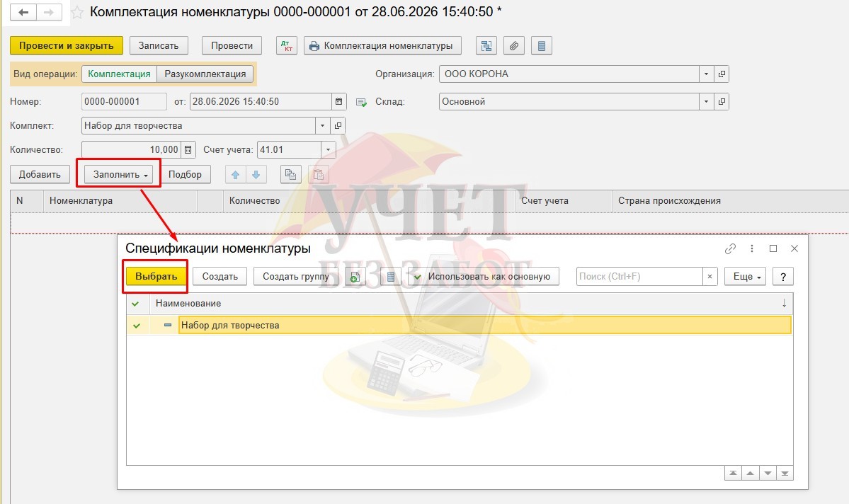This screenshot has height=504, width=849.
Task: Open the calendar picker for date
Action: 338,101
